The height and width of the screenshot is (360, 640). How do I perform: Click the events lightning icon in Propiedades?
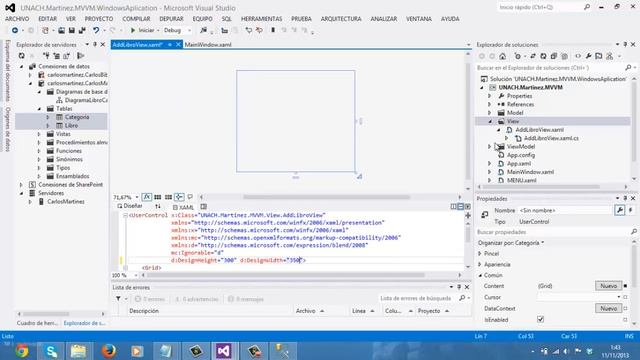pyautogui.click(x=631, y=210)
